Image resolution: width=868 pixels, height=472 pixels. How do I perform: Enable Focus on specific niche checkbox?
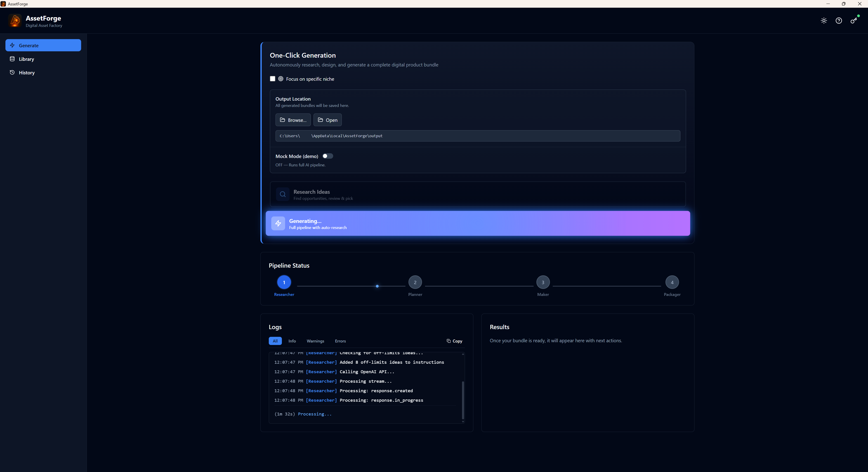[x=273, y=79]
